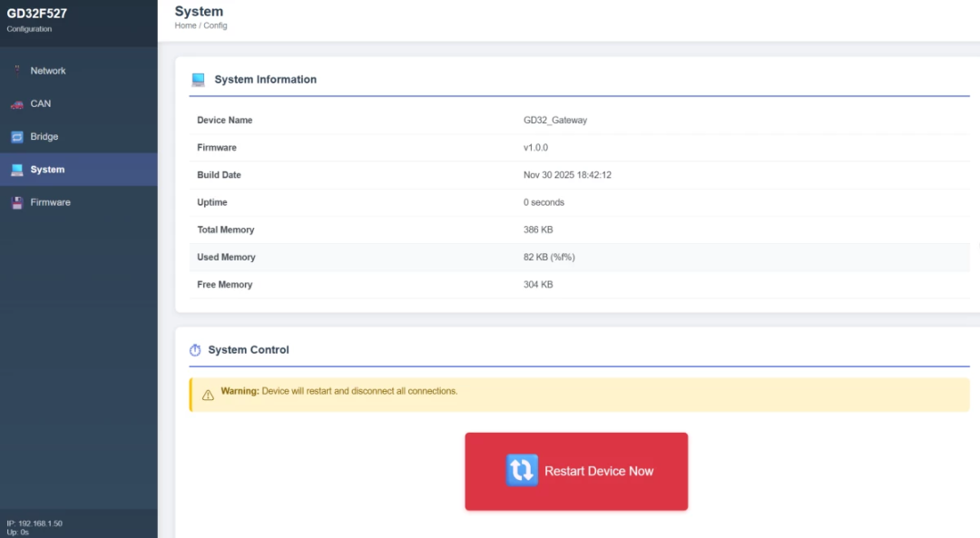Click the Bridge sidebar icon

[x=16, y=137]
